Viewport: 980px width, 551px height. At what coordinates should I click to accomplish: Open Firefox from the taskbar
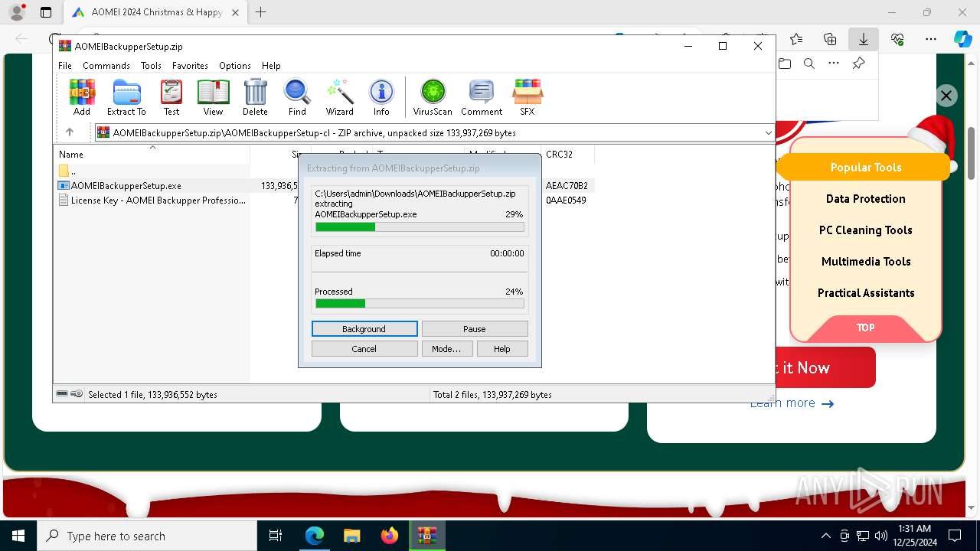tap(390, 536)
